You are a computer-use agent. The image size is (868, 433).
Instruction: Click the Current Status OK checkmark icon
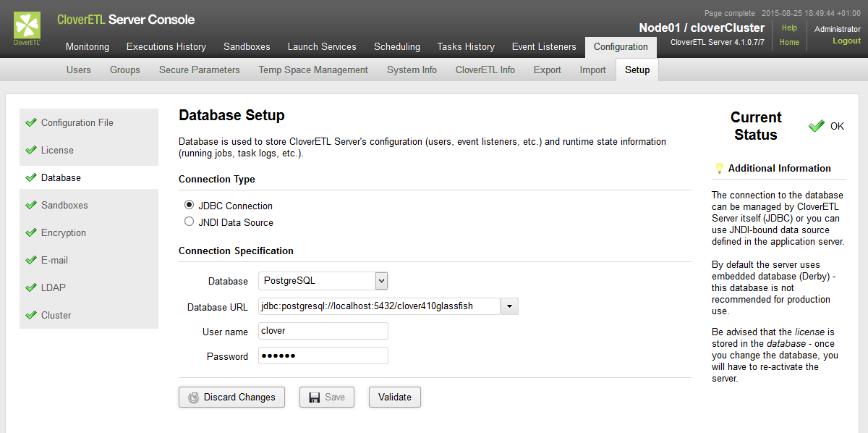pos(817,126)
